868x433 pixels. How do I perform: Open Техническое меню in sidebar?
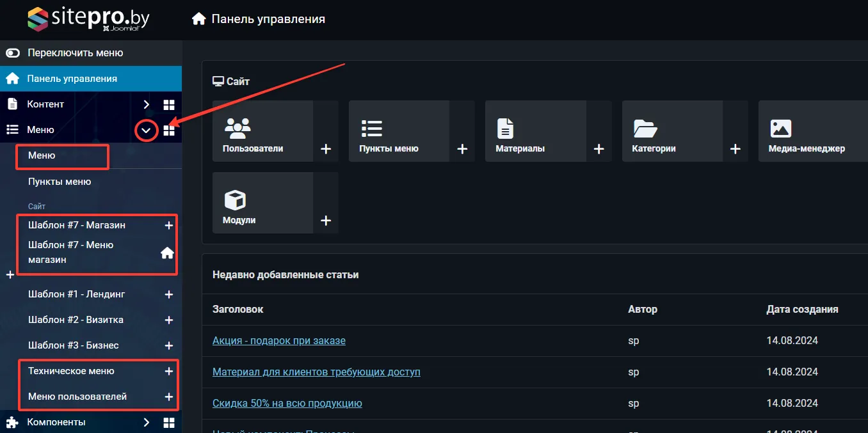point(71,371)
